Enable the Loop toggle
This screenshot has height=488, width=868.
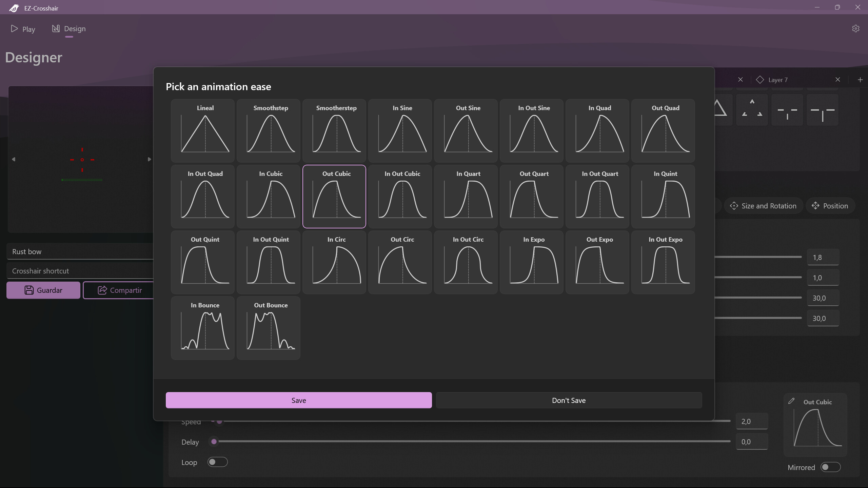point(217,462)
